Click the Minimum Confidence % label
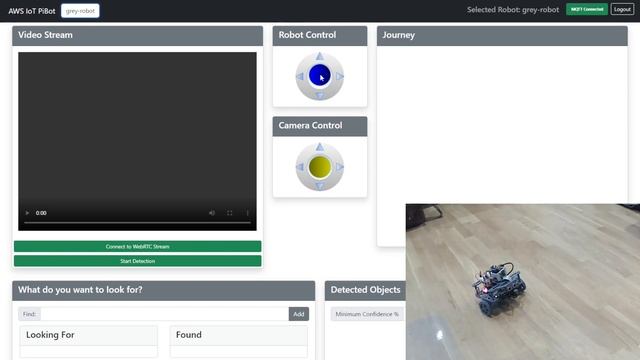The image size is (640, 360). 367,314
